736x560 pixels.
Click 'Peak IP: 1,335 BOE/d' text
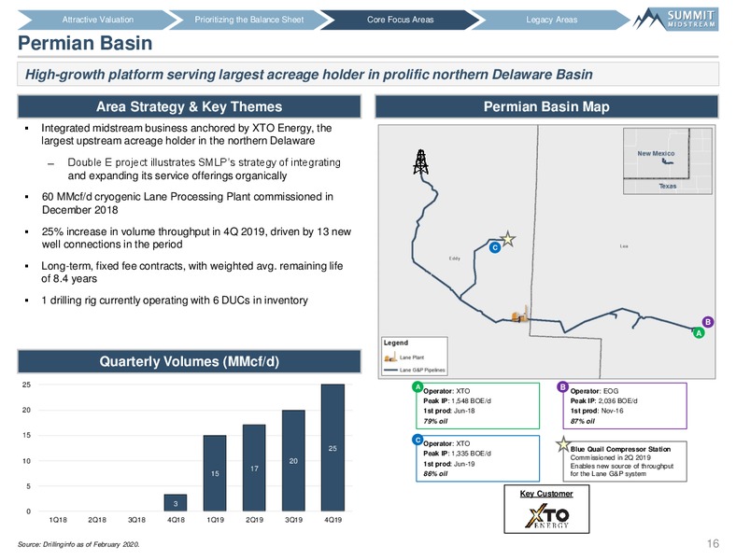[457, 454]
